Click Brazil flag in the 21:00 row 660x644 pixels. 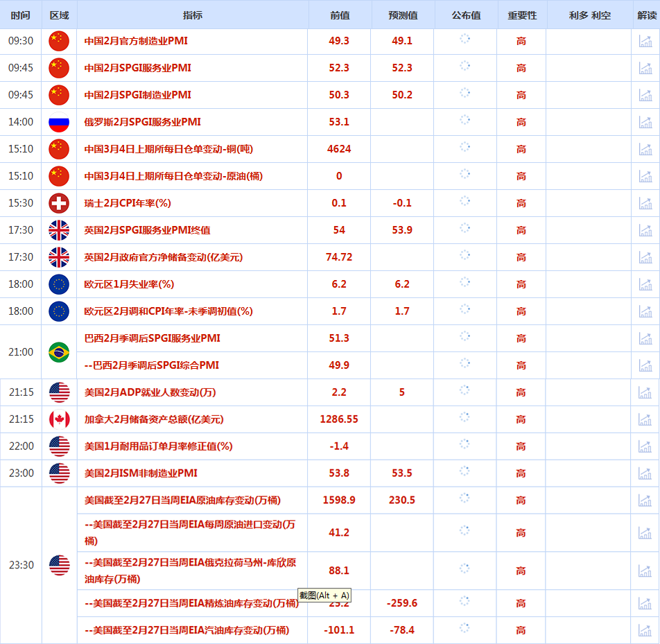point(59,352)
